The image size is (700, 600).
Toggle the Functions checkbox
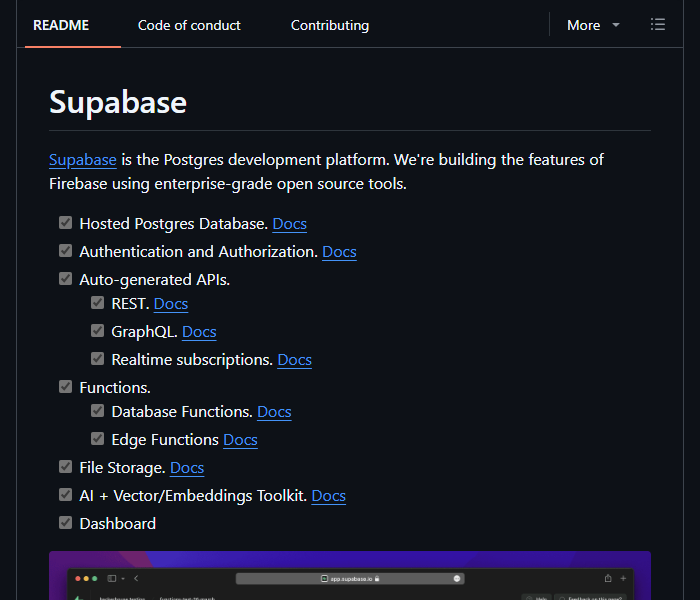pyautogui.click(x=66, y=387)
